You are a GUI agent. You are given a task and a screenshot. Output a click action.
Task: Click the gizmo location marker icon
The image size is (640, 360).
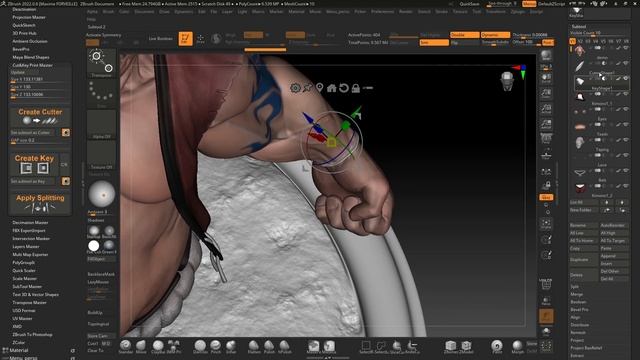[319, 88]
